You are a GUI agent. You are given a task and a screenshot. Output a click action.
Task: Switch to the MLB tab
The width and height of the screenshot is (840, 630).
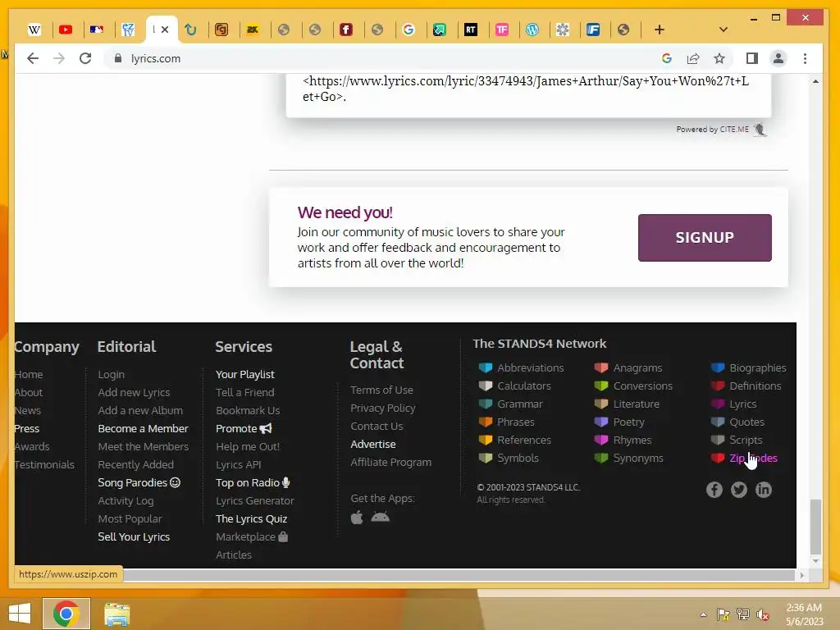(x=97, y=30)
